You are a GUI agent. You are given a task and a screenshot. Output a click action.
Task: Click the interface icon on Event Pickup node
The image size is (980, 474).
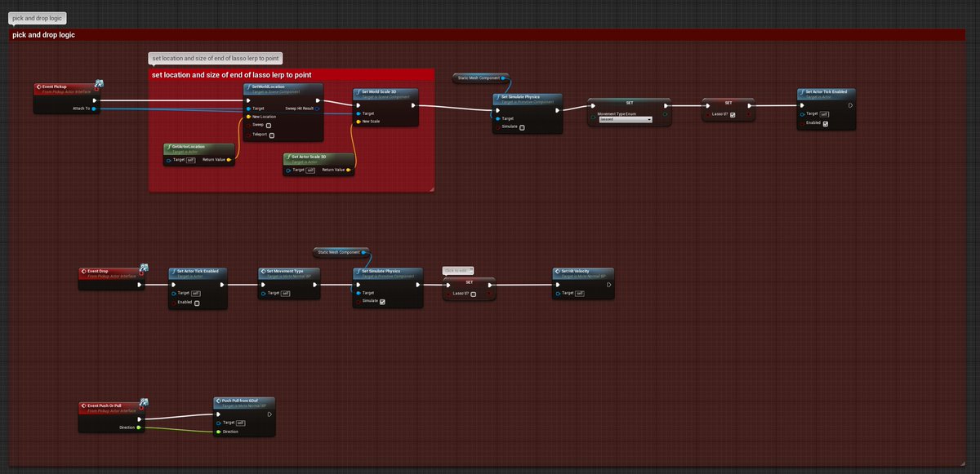point(99,83)
